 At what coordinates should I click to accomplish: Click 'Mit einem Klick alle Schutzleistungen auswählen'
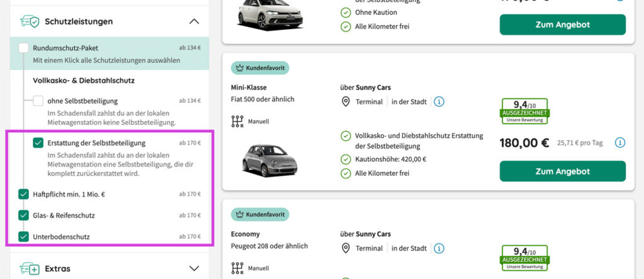click(x=106, y=60)
